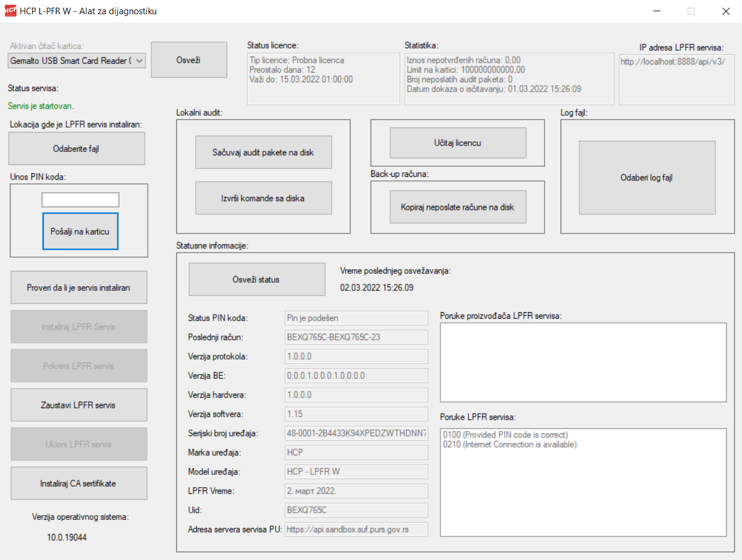Click Instaliraj CA sertifikate

click(78, 483)
